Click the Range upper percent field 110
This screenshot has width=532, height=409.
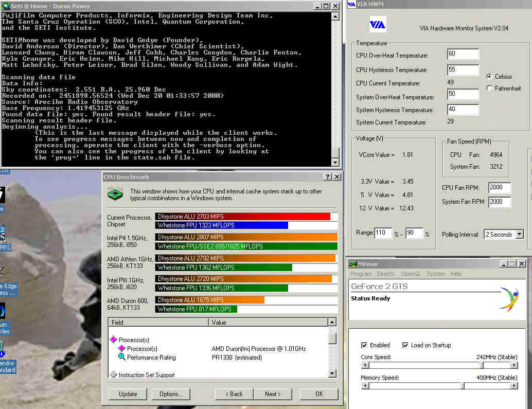383,233
